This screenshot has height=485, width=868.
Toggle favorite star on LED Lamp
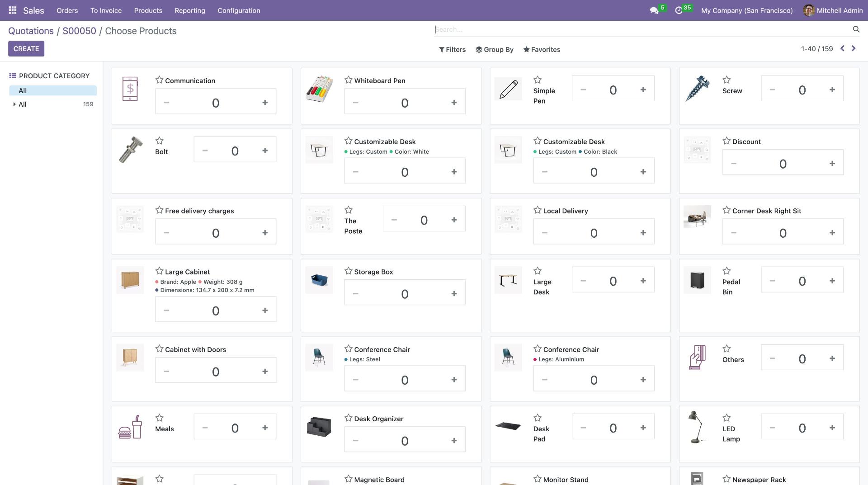[726, 418]
